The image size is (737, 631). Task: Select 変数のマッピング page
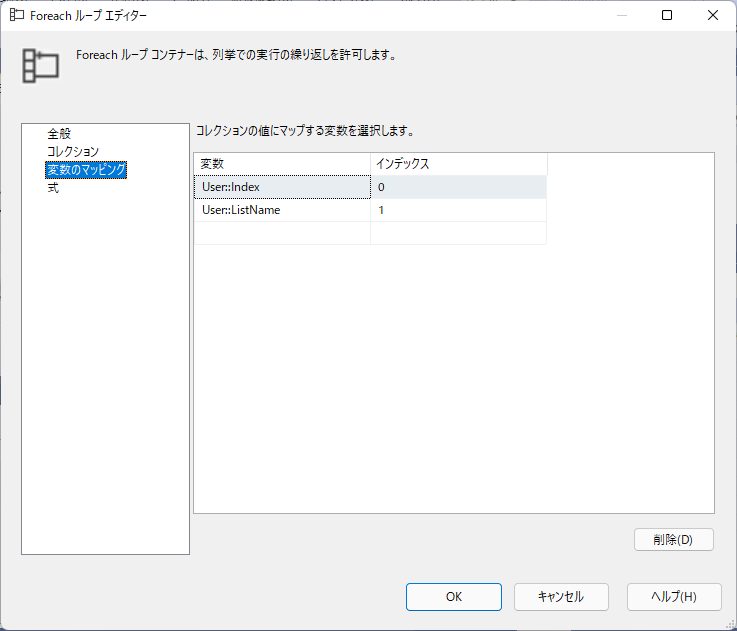(86, 169)
